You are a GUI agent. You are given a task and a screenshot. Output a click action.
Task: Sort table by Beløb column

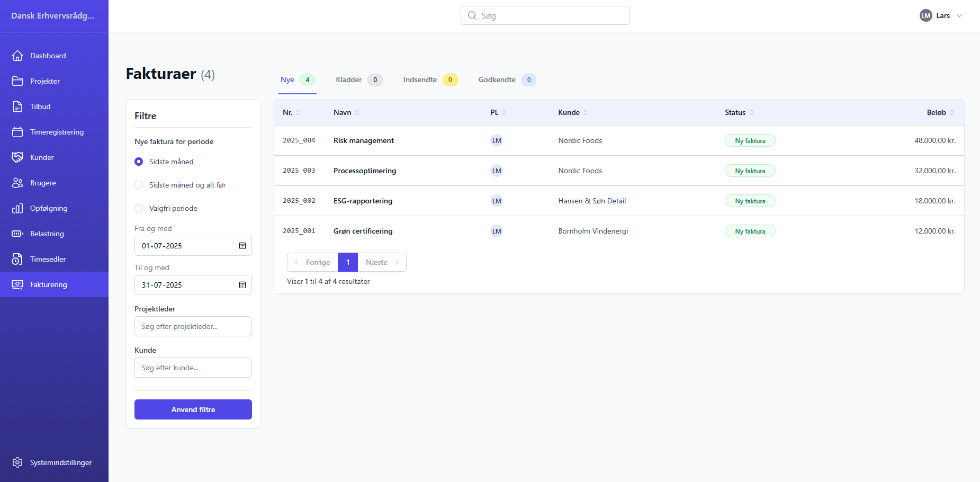point(941,112)
